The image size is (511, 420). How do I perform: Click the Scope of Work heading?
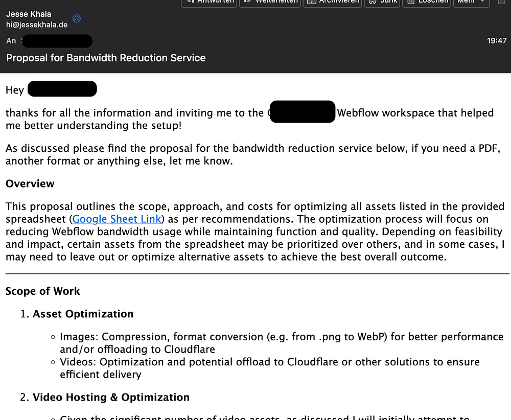pos(43,291)
